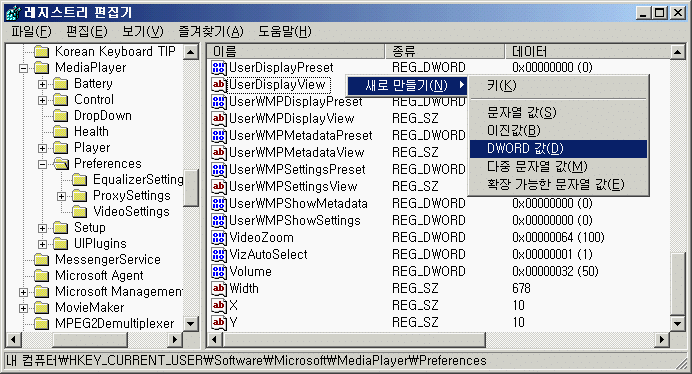Click the Width data value 678
The width and height of the screenshot is (692, 374).
(521, 289)
